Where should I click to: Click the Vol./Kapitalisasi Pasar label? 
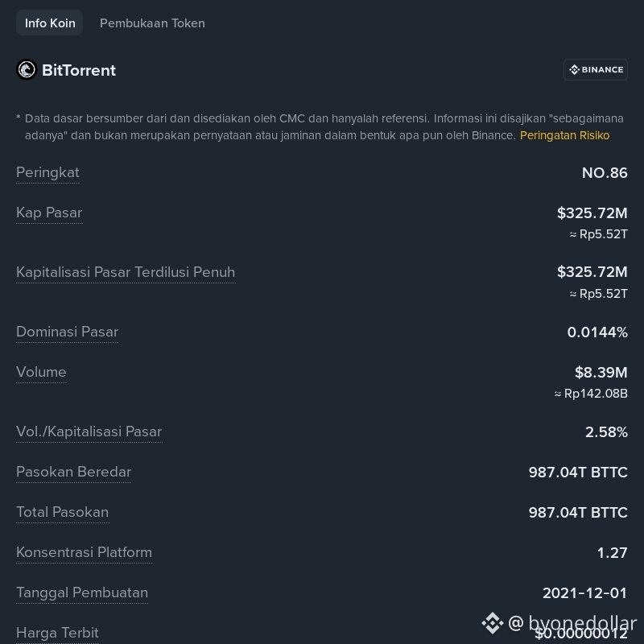pos(89,431)
